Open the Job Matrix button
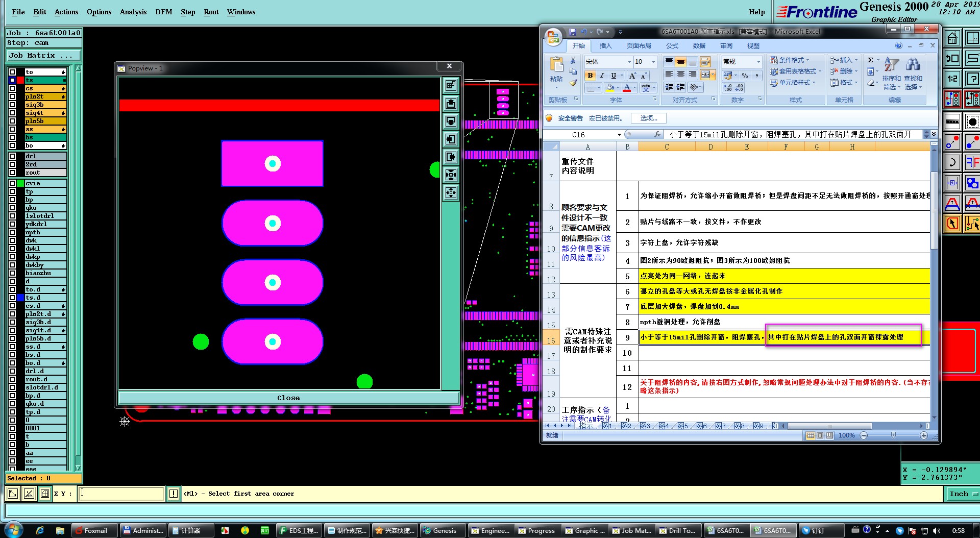The width and height of the screenshot is (980, 538). (x=44, y=55)
